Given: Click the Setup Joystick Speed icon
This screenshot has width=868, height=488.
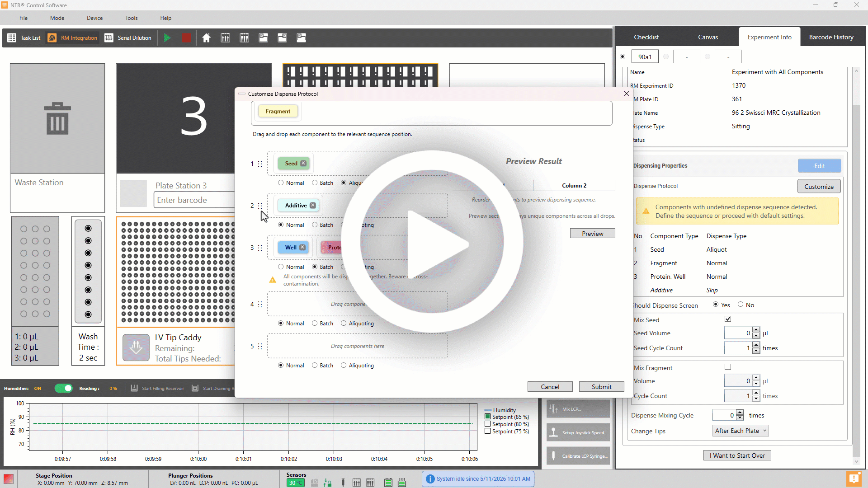Looking at the screenshot, I should (553, 432).
